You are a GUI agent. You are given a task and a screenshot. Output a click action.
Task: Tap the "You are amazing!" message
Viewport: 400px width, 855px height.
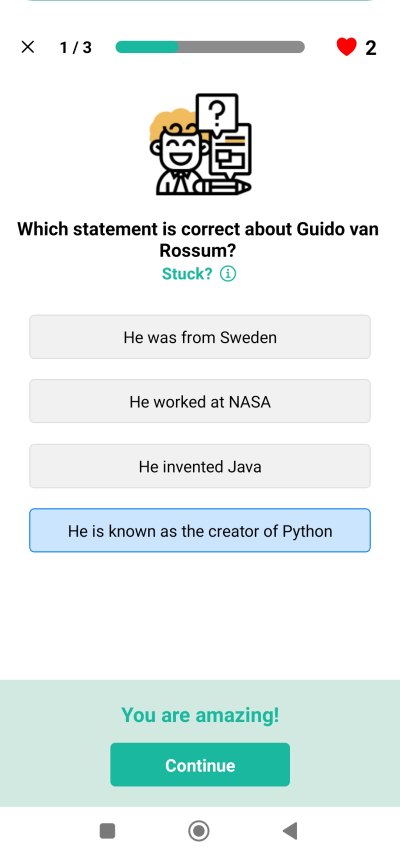(x=200, y=714)
